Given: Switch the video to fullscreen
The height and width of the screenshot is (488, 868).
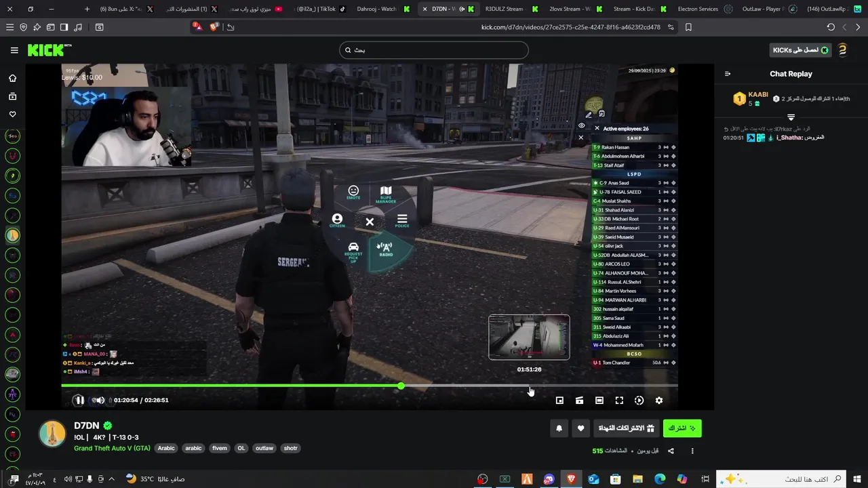Looking at the screenshot, I should (619, 401).
